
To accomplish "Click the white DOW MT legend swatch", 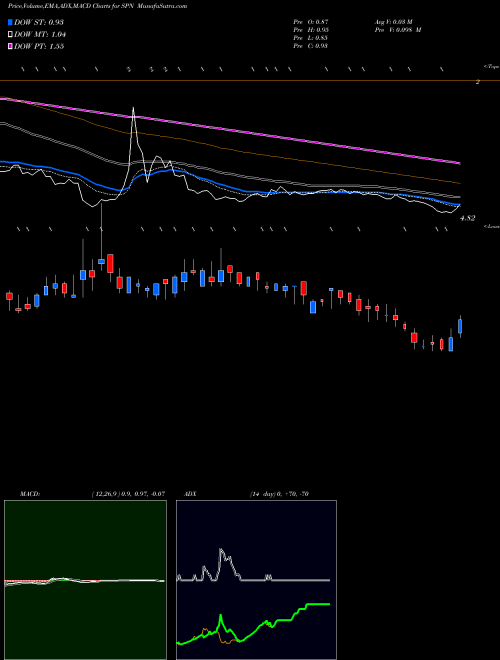I will pos(10,35).
